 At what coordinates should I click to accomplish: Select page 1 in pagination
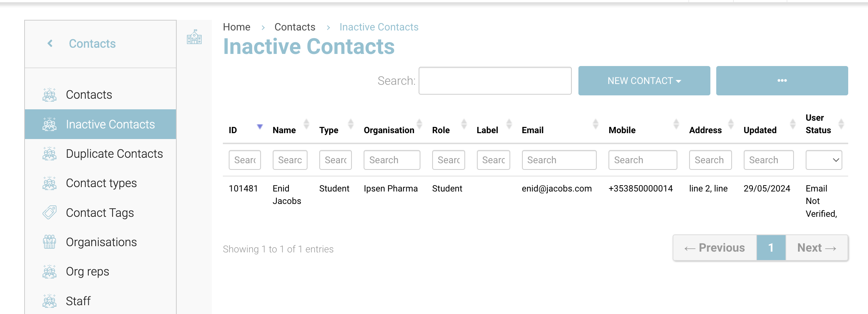(x=771, y=248)
